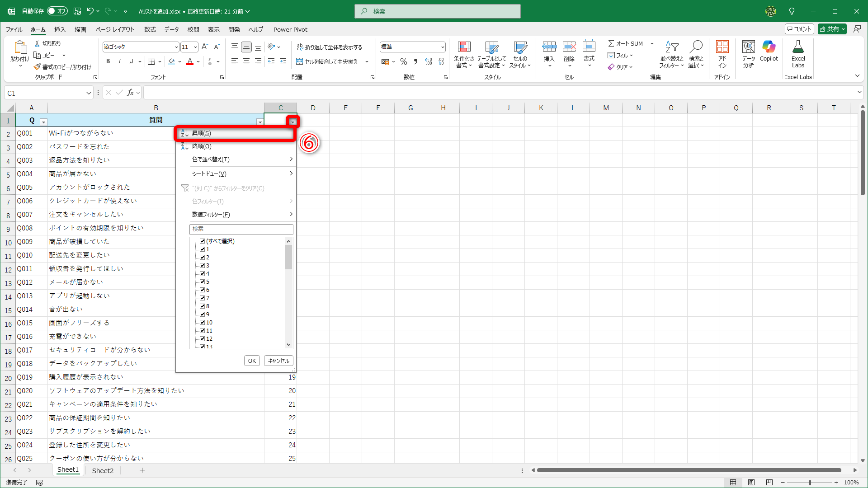This screenshot has height=488, width=868.
Task: Uncheck the Select All checkbox
Action: tap(203, 241)
